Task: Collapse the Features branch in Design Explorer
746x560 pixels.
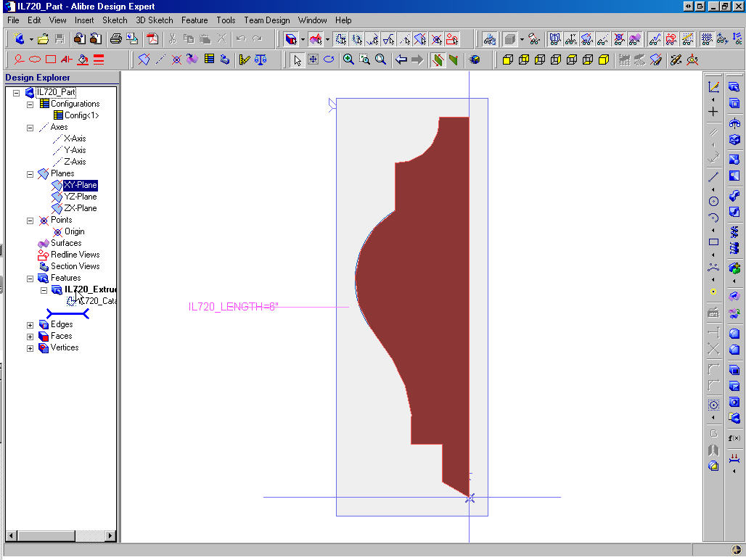Action: pyautogui.click(x=29, y=278)
